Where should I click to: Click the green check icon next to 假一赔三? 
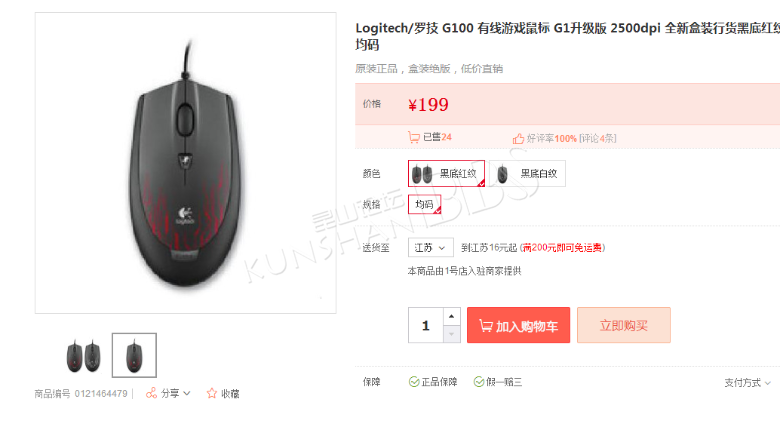pos(479,382)
